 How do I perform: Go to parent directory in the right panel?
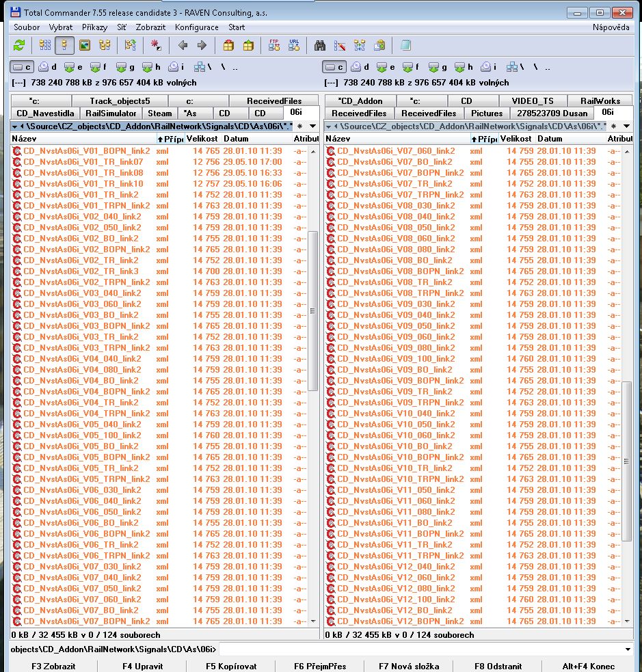coord(548,67)
